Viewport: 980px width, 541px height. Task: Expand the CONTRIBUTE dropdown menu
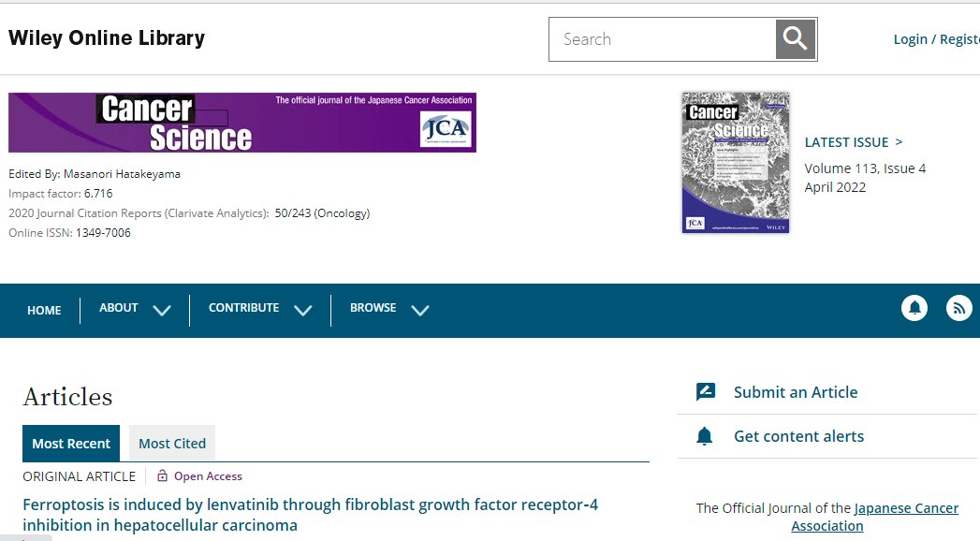coord(259,309)
